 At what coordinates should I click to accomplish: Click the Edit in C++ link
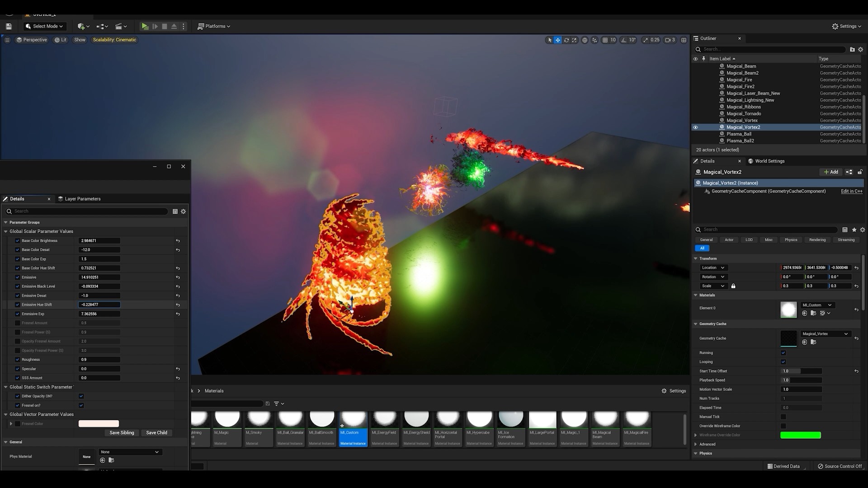pos(852,191)
